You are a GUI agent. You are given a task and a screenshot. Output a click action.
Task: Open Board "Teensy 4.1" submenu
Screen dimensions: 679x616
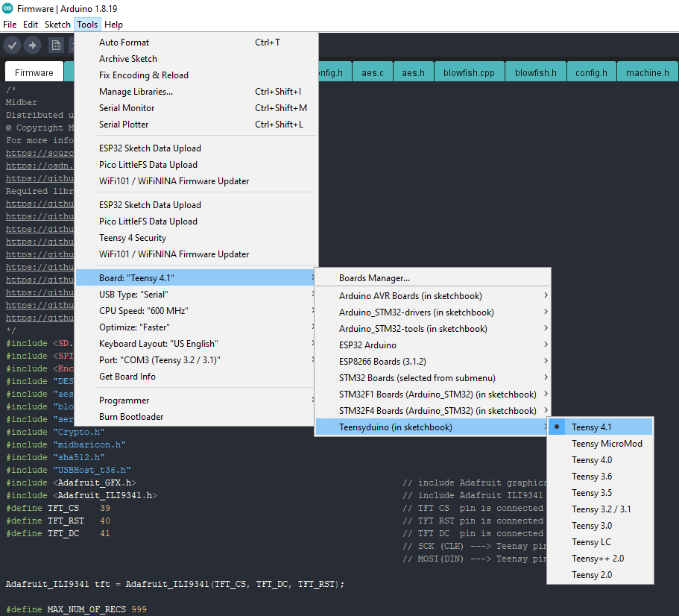[x=196, y=278]
